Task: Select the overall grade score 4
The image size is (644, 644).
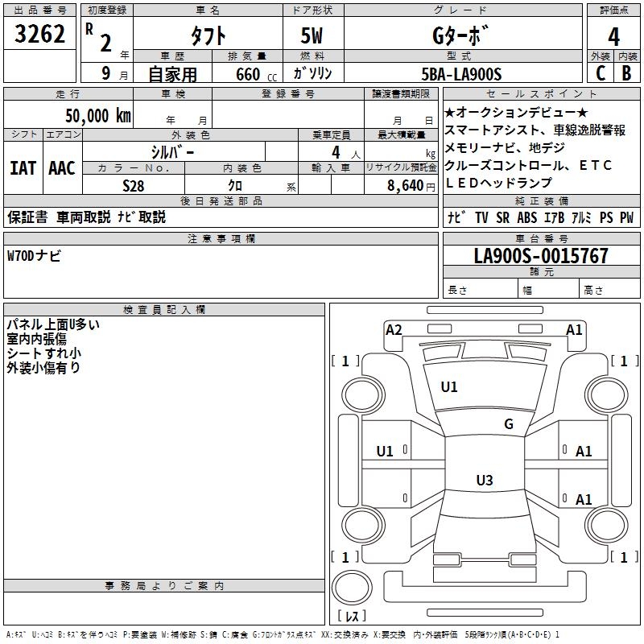Action: (613, 37)
